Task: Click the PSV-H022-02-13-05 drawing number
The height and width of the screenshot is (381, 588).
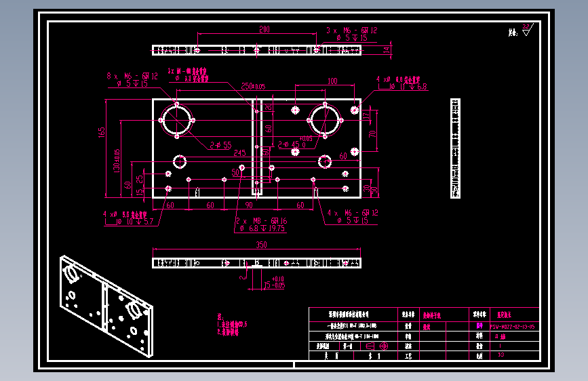Action: 513,327
